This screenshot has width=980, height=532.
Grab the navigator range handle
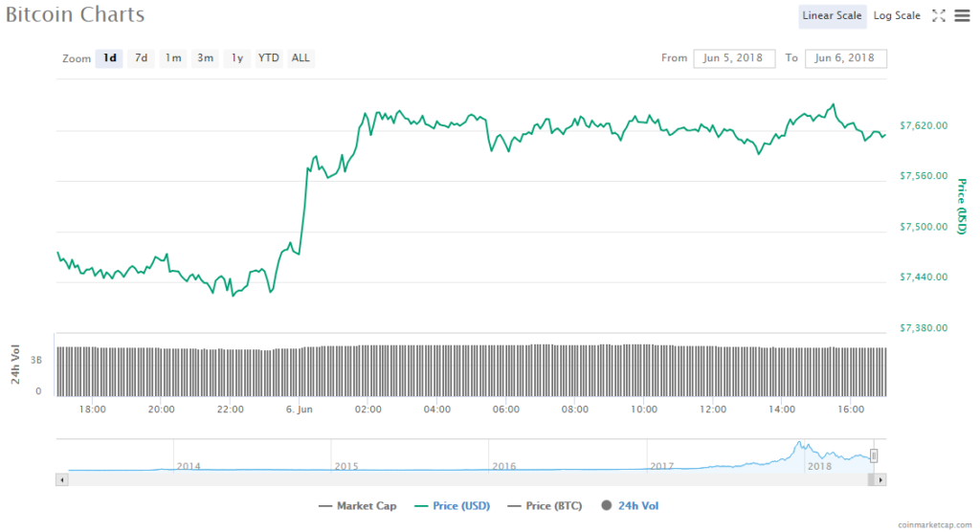pos(874,456)
